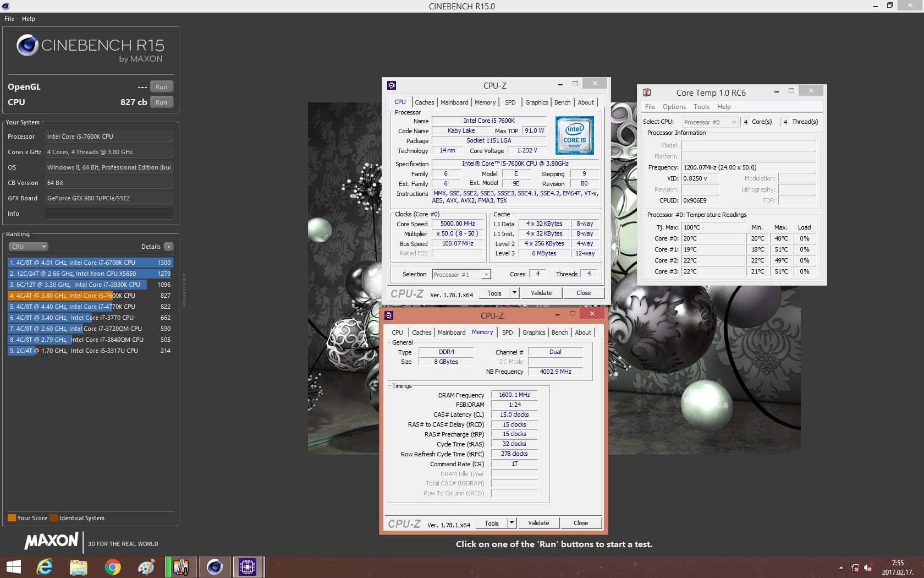Select ranking row Intel Xeon CPU X5650
The width and height of the screenshot is (924, 578).
(x=90, y=274)
